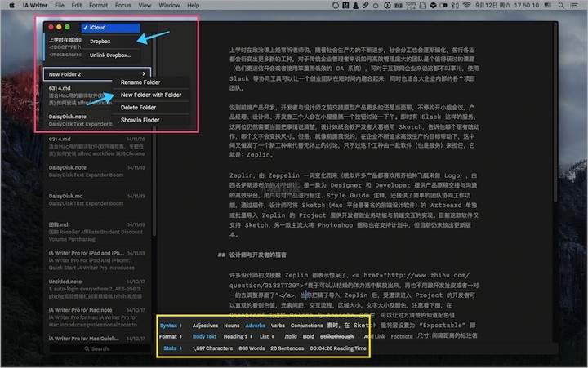Screen dimensions: 588x368
Task: Click Unlink Dropbox… option
Action: 109,55
